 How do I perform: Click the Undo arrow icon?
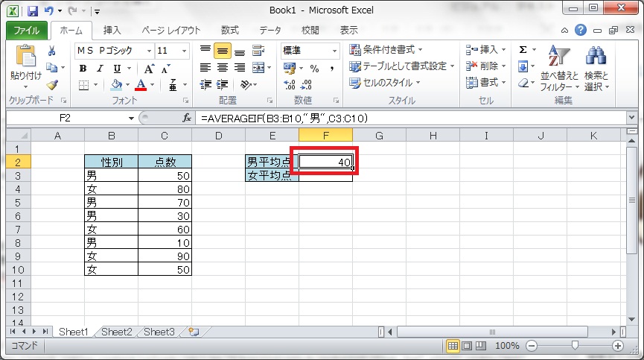point(49,11)
